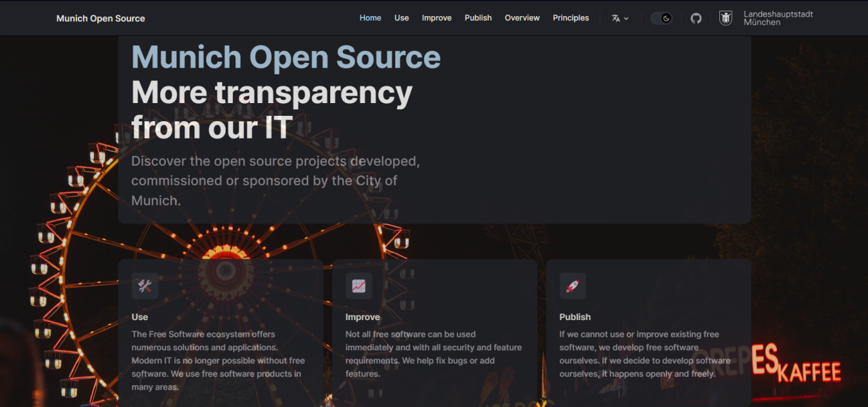Click the 'Discover the open source projects' paragraph
This screenshot has height=407, width=868.
click(275, 181)
